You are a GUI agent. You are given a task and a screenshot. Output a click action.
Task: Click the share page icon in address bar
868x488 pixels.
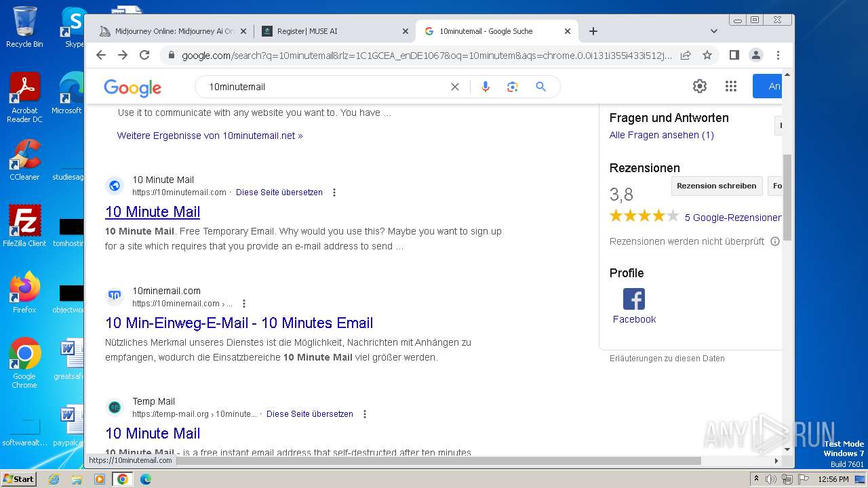686,55
